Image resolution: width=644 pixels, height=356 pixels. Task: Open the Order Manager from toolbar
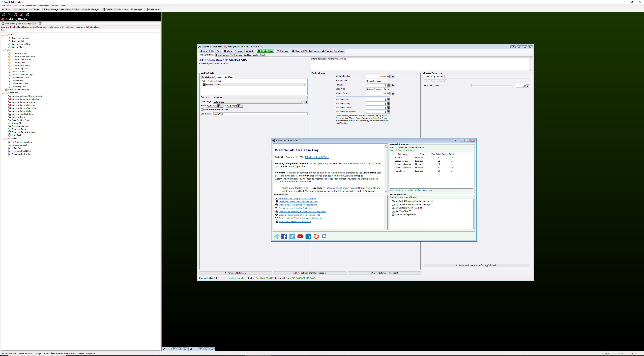tap(91, 10)
